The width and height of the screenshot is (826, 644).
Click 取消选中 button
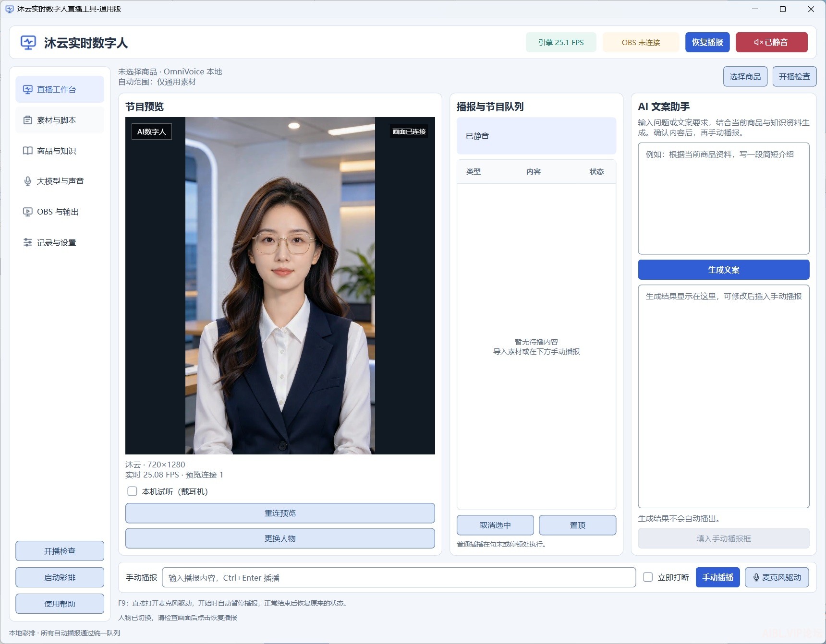(x=495, y=525)
